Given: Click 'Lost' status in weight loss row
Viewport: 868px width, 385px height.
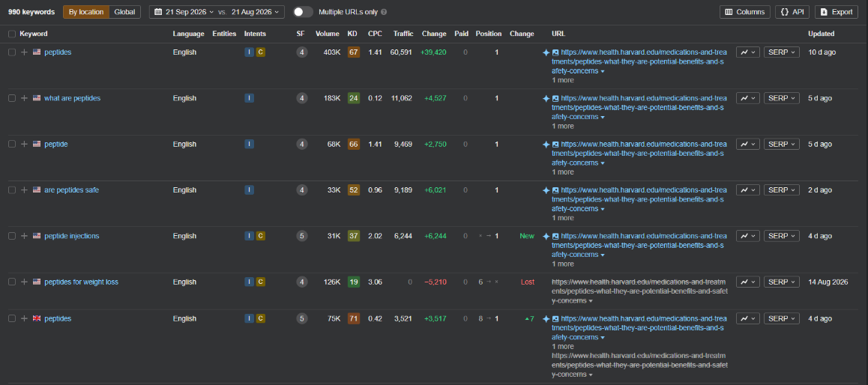Looking at the screenshot, I should tap(528, 282).
